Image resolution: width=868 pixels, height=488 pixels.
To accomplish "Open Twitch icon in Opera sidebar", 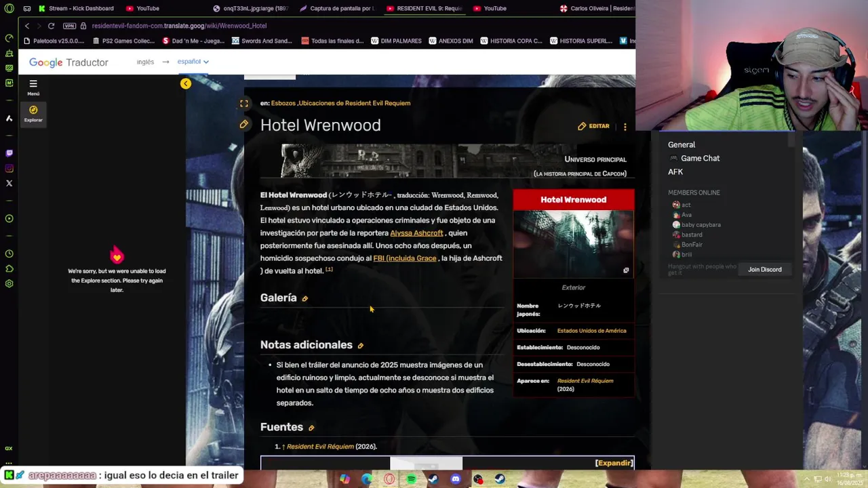I will pos(9,153).
